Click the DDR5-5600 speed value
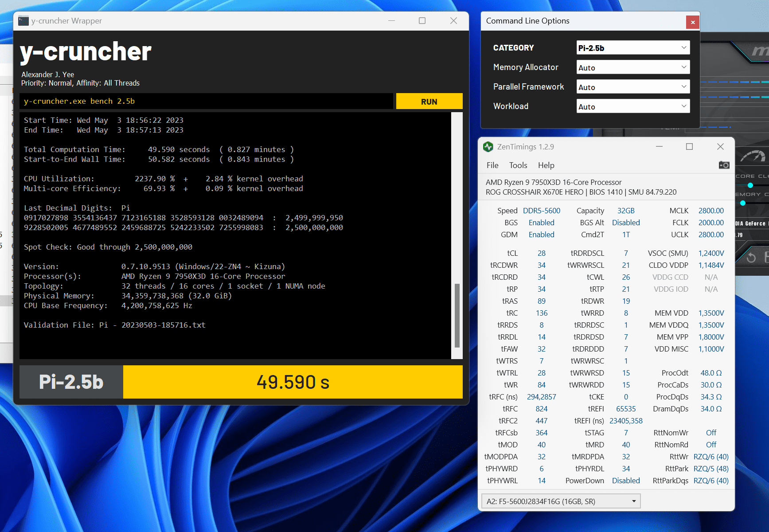This screenshot has height=532, width=769. click(x=542, y=211)
